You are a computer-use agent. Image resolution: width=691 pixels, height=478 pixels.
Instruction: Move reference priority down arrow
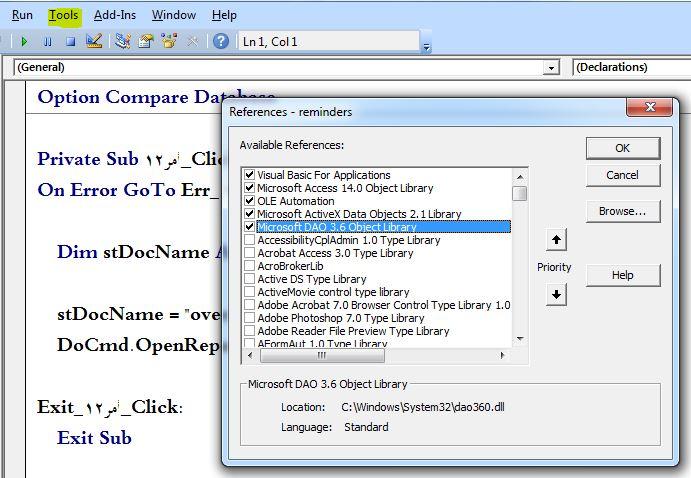(556, 294)
